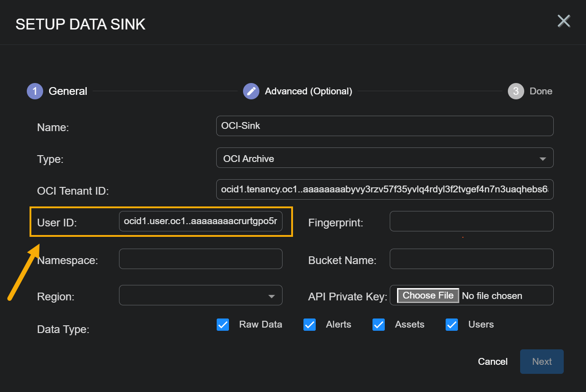The height and width of the screenshot is (392, 586).
Task: Focus the OCI Tenant ID input field
Action: tap(384, 189)
